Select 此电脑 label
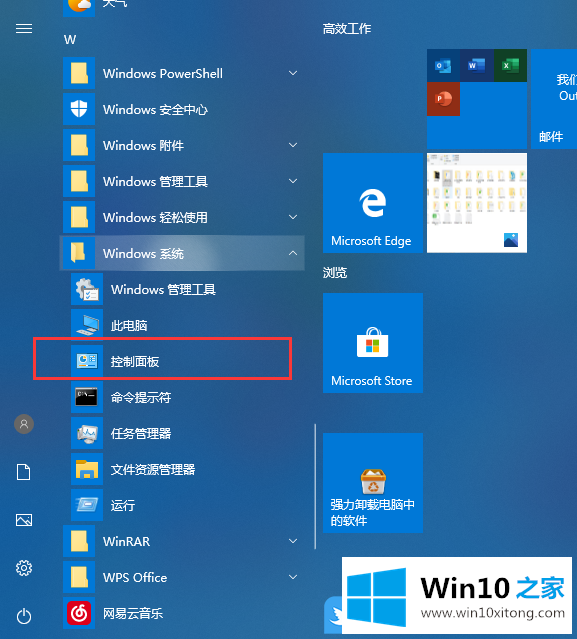Image resolution: width=577 pixels, height=639 pixels. click(129, 325)
